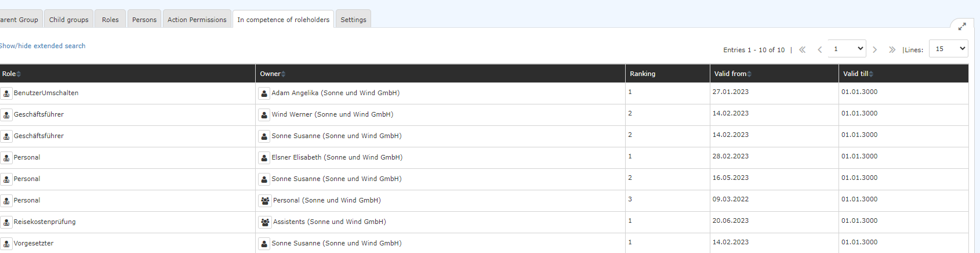Image resolution: width=980 pixels, height=253 pixels.
Task: Click the expand fullscreen arrows icon
Action: pos(962,27)
